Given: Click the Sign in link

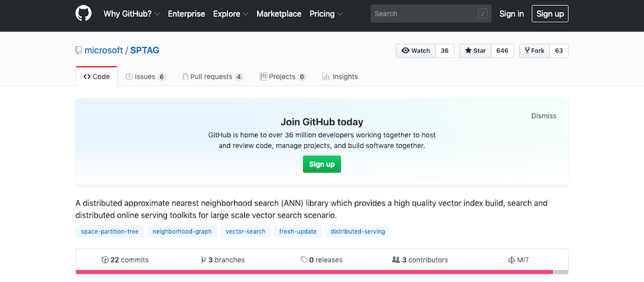Looking at the screenshot, I should click(511, 13).
